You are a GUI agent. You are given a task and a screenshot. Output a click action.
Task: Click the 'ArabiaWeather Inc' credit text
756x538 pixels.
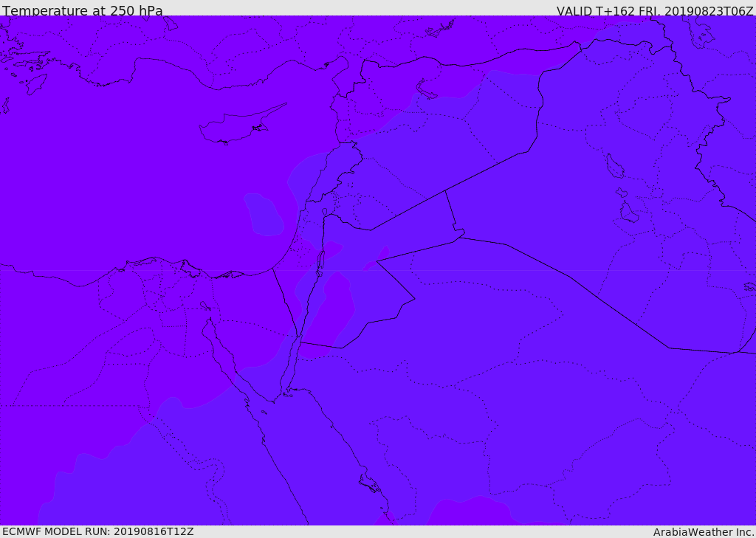(704, 532)
